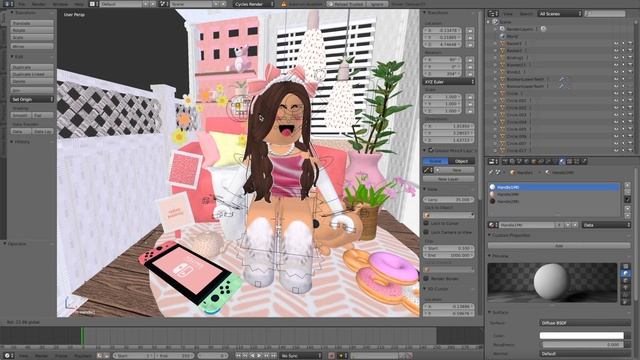Click the orange warning triangle icon in header
This screenshot has height=360, width=640.
pos(283,4)
